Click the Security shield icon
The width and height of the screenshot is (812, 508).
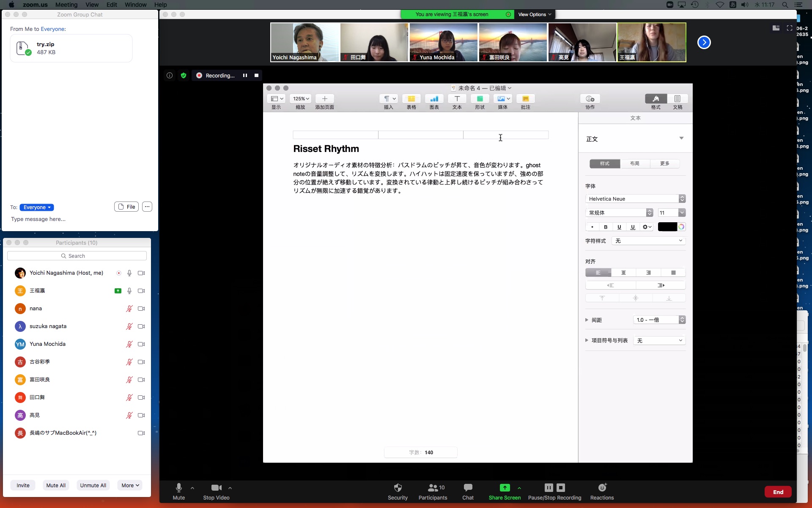398,488
